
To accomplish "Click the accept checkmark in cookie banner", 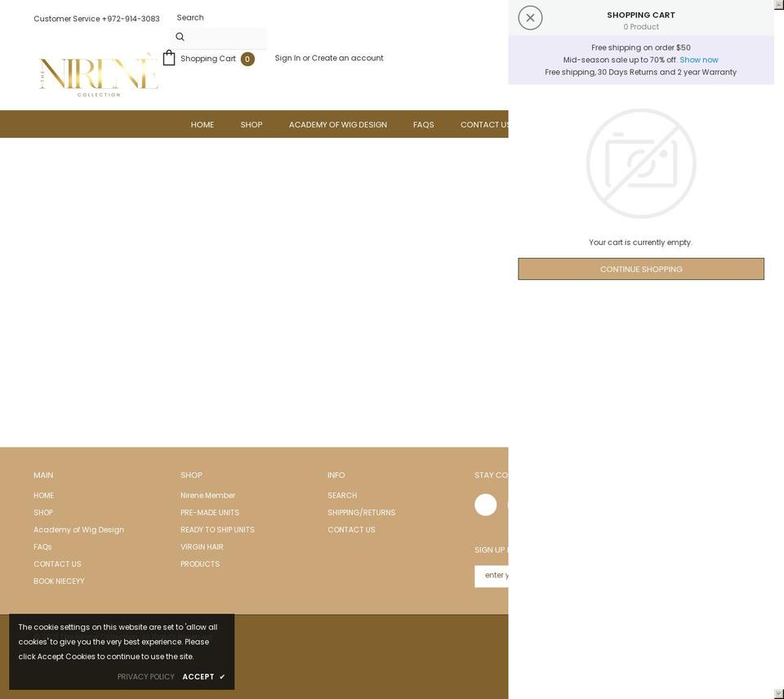I will pos(222,676).
